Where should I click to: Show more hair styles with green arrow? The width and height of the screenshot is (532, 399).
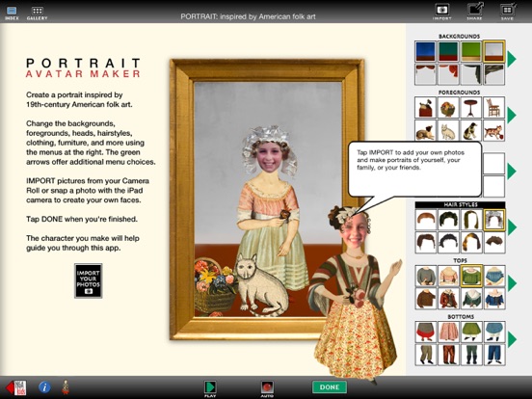[x=512, y=227]
